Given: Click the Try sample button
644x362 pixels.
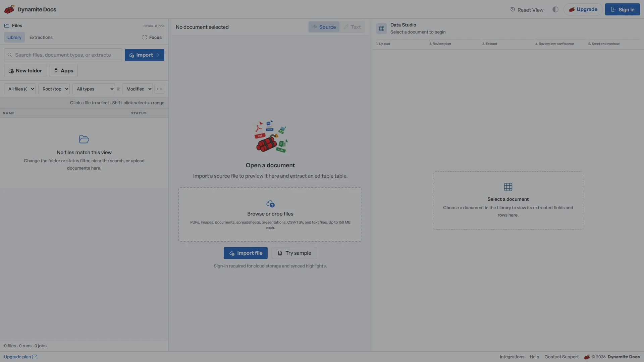Looking at the screenshot, I should 294,253.
